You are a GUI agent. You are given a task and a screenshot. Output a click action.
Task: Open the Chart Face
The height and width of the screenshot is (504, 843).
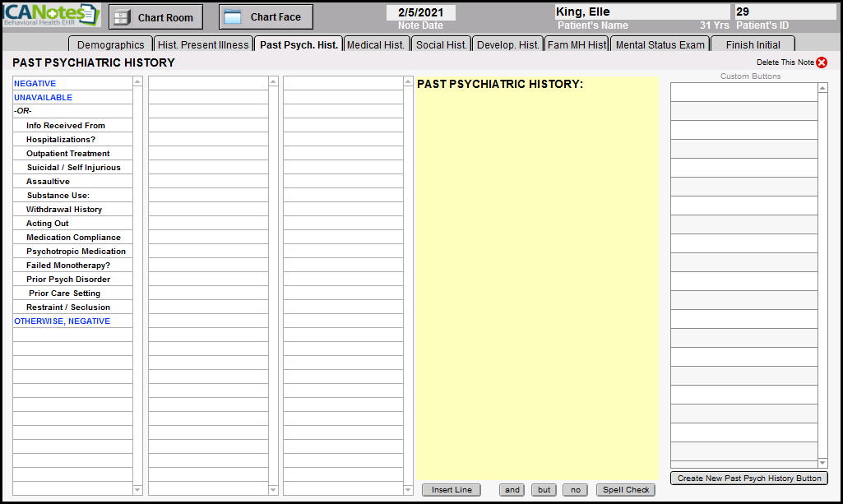(x=266, y=17)
